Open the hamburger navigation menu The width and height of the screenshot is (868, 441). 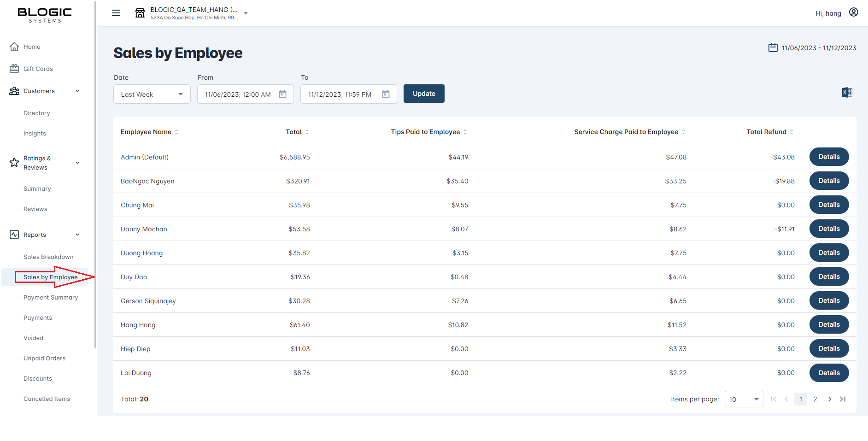pyautogui.click(x=116, y=13)
